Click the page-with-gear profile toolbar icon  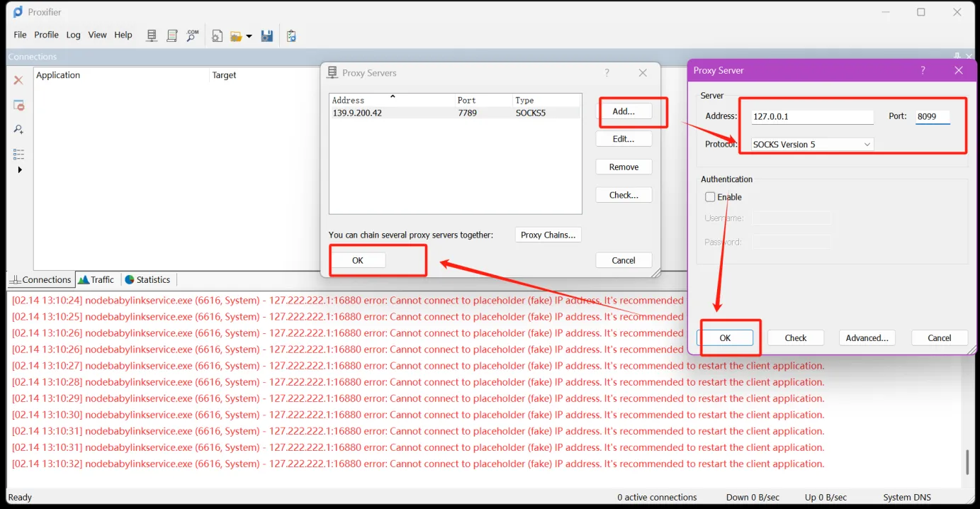pyautogui.click(x=218, y=35)
